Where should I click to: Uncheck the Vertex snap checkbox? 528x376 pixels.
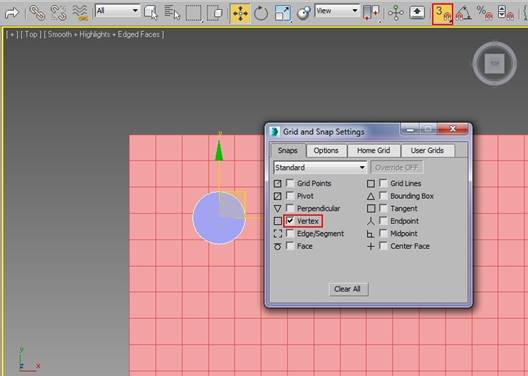pos(290,221)
